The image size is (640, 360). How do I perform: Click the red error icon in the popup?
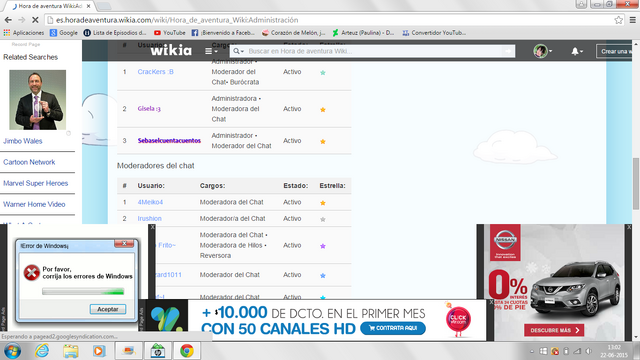(x=31, y=273)
